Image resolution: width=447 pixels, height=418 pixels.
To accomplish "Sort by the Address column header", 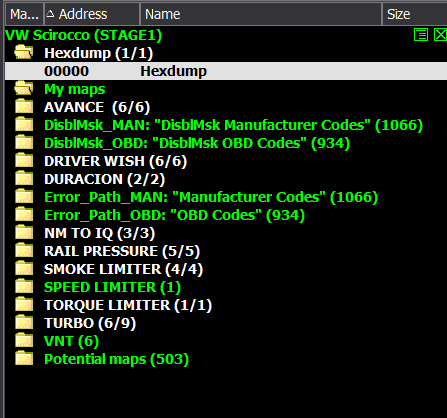I will pyautogui.click(x=92, y=14).
